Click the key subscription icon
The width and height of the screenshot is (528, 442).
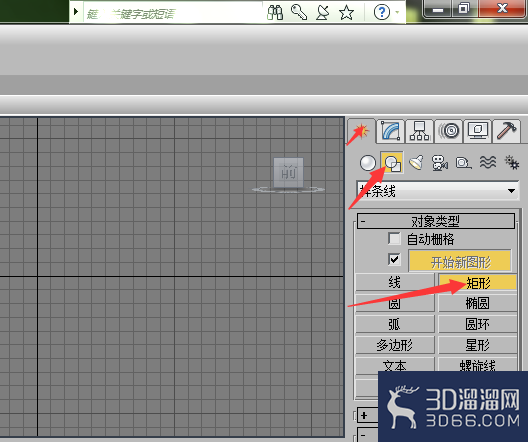point(299,12)
